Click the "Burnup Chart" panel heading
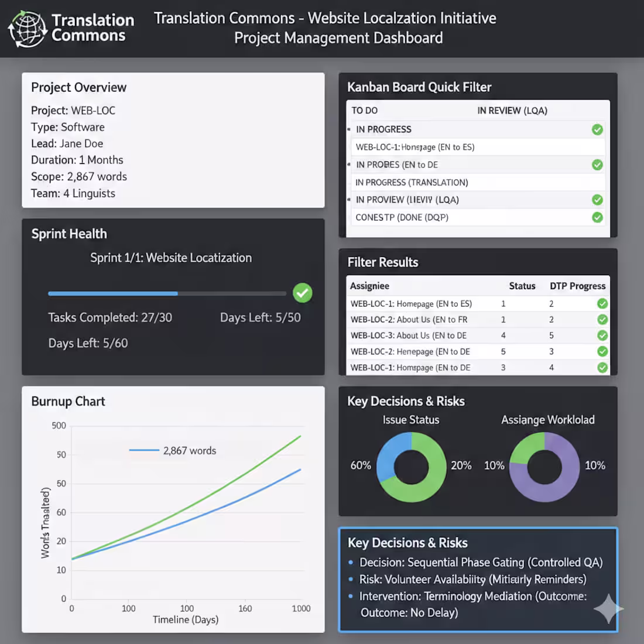The height and width of the screenshot is (644, 644). pyautogui.click(x=68, y=401)
